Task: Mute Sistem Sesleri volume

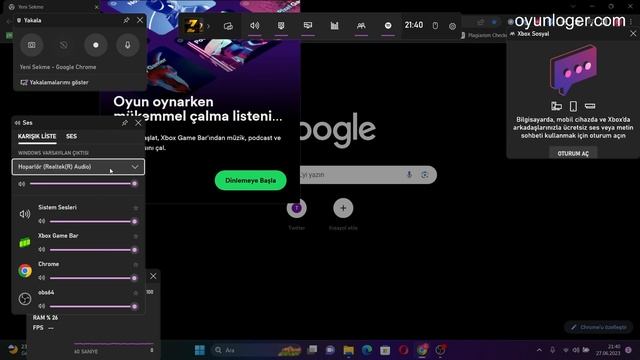Action: [x=42, y=221]
